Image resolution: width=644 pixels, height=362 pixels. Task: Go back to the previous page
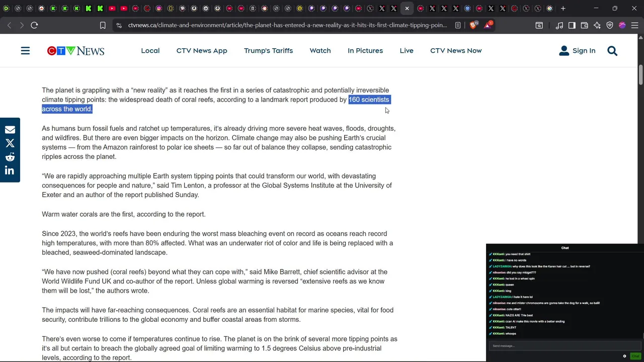(x=10, y=25)
